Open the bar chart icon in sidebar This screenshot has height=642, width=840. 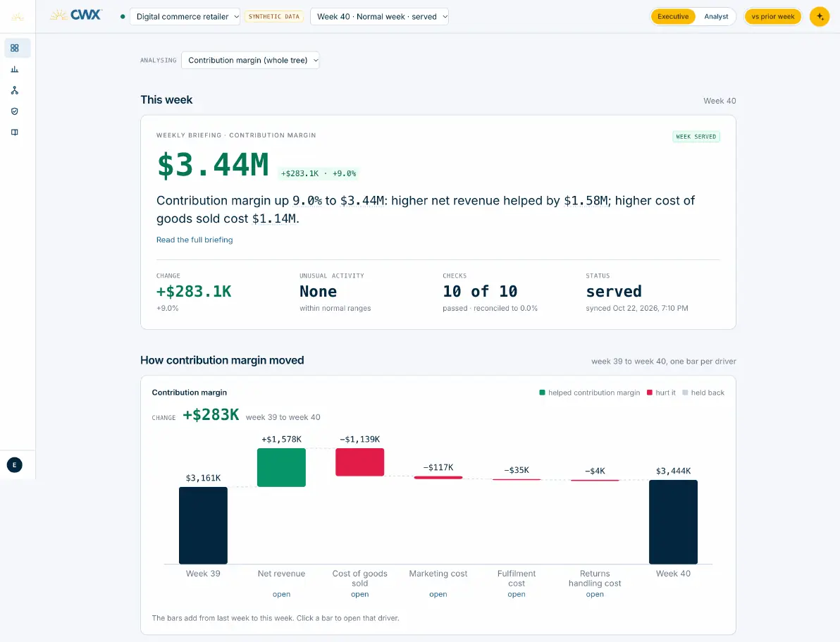pos(15,69)
